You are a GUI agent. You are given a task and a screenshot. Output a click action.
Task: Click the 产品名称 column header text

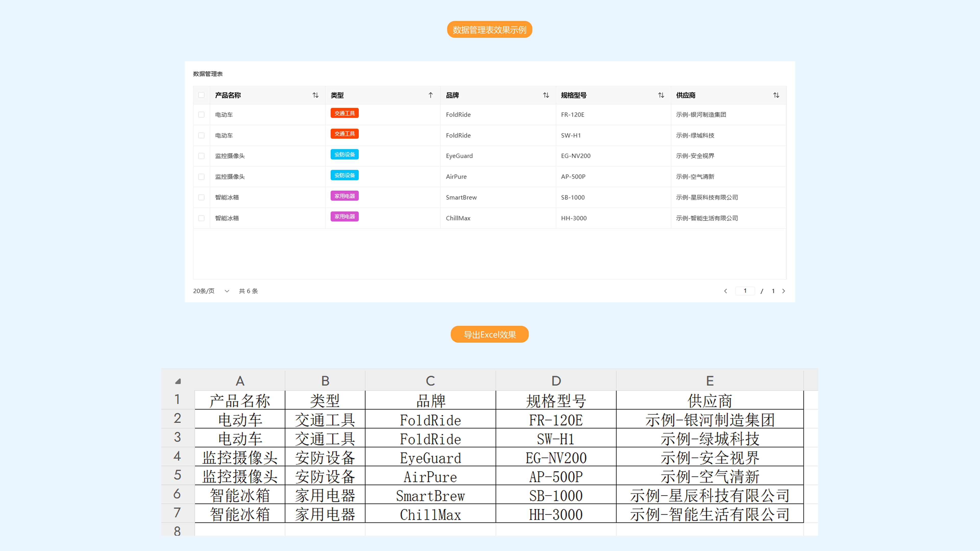click(228, 95)
